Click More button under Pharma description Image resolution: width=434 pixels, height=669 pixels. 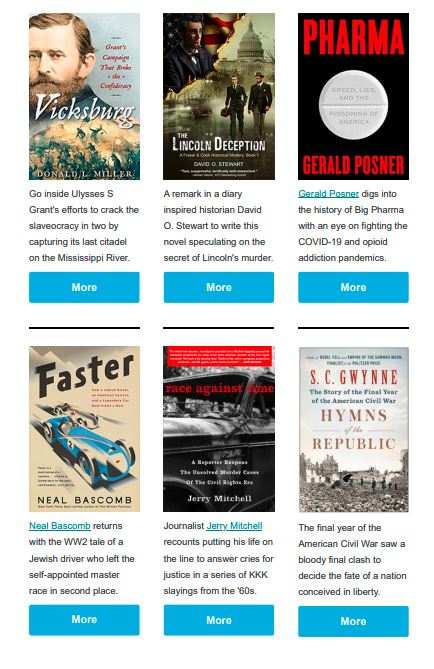[x=353, y=287]
